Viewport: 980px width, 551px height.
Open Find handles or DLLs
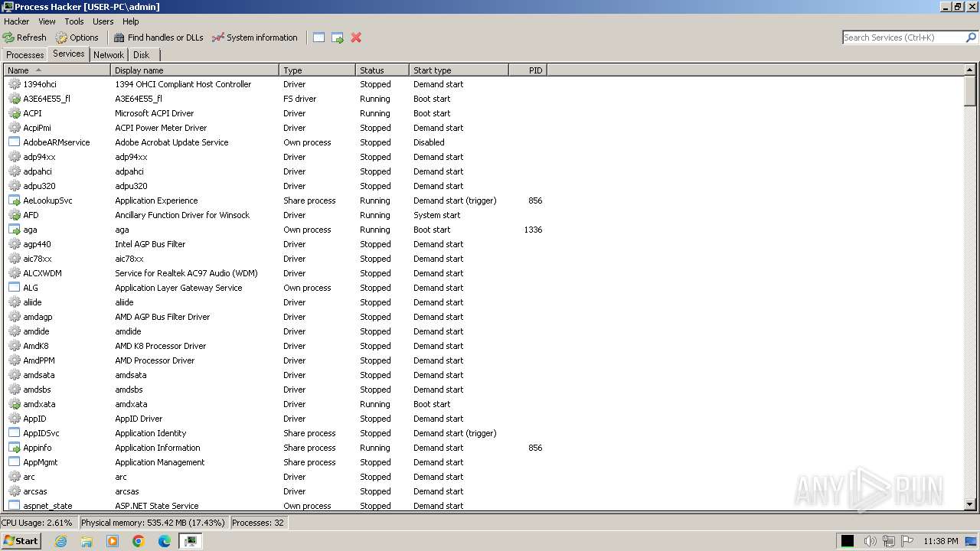click(158, 37)
